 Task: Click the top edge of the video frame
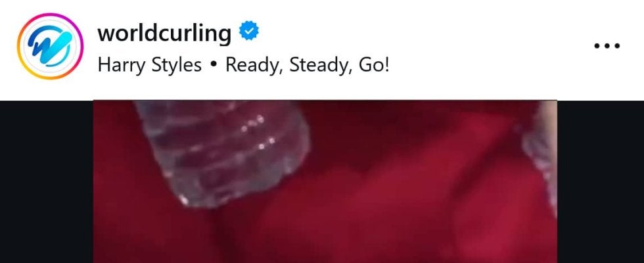pos(325,101)
